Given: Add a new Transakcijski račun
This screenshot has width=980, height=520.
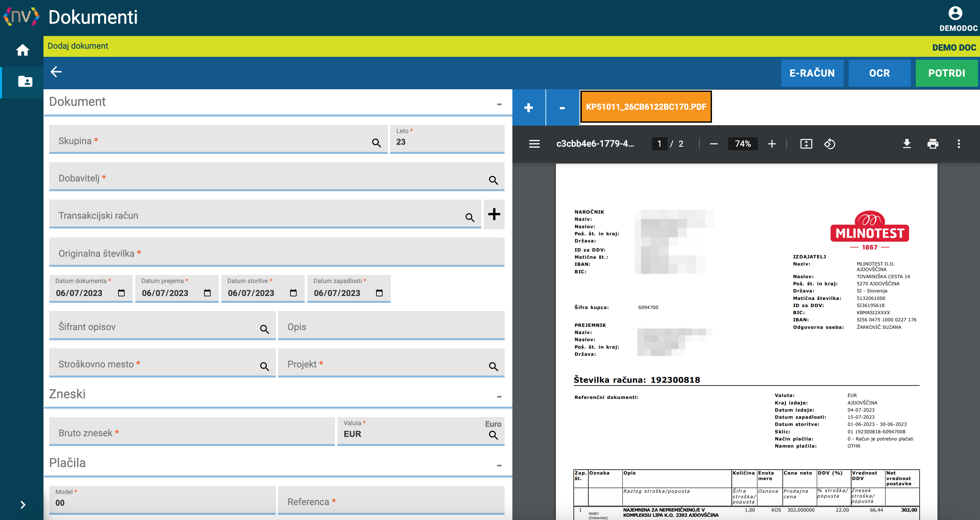Looking at the screenshot, I should (494, 214).
